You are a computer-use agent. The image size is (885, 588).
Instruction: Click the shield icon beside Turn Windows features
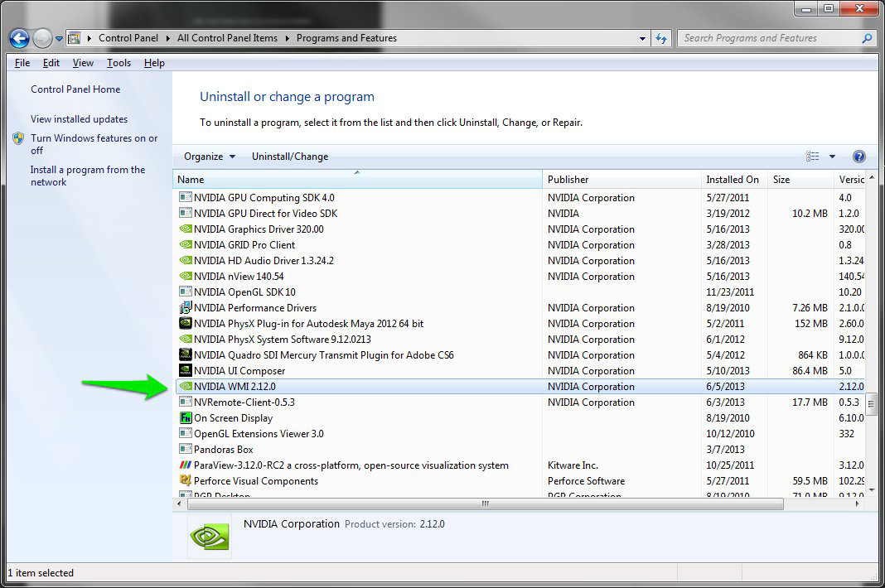pyautogui.click(x=18, y=138)
